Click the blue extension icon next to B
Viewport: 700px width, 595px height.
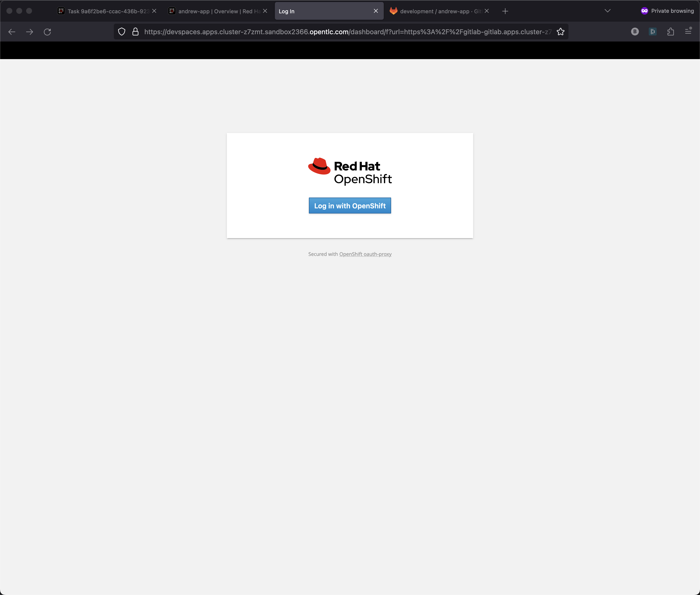[652, 32]
